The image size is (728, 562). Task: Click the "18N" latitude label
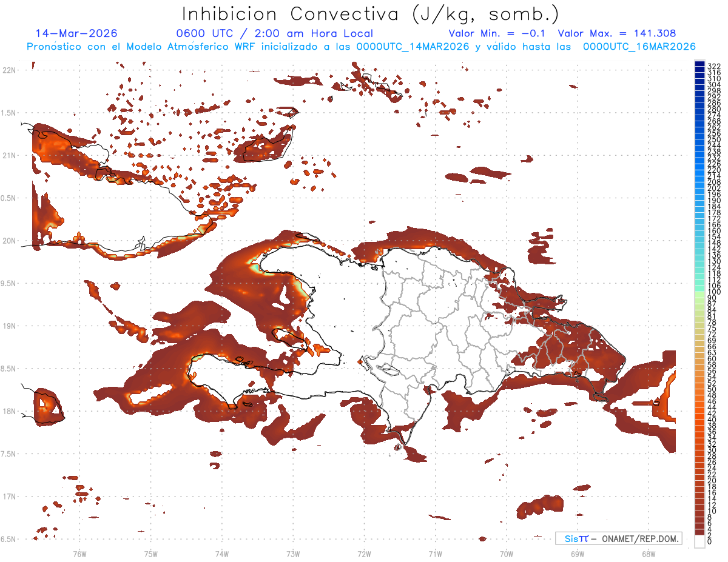(8, 411)
